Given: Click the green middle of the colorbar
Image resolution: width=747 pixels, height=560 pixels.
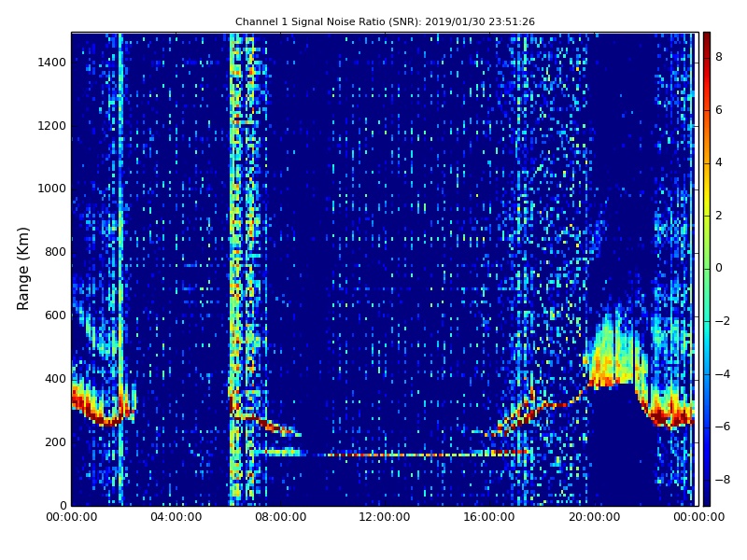Looking at the screenshot, I should [707, 269].
